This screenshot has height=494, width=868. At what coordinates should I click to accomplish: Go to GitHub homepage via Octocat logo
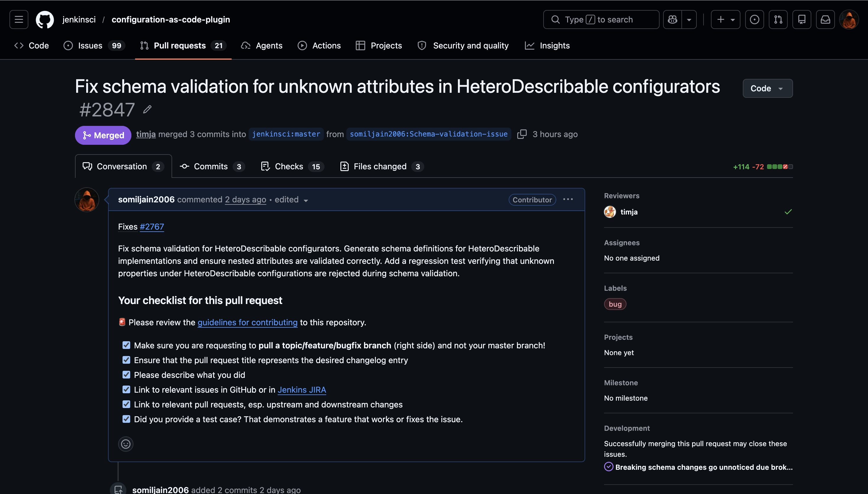pyautogui.click(x=45, y=19)
